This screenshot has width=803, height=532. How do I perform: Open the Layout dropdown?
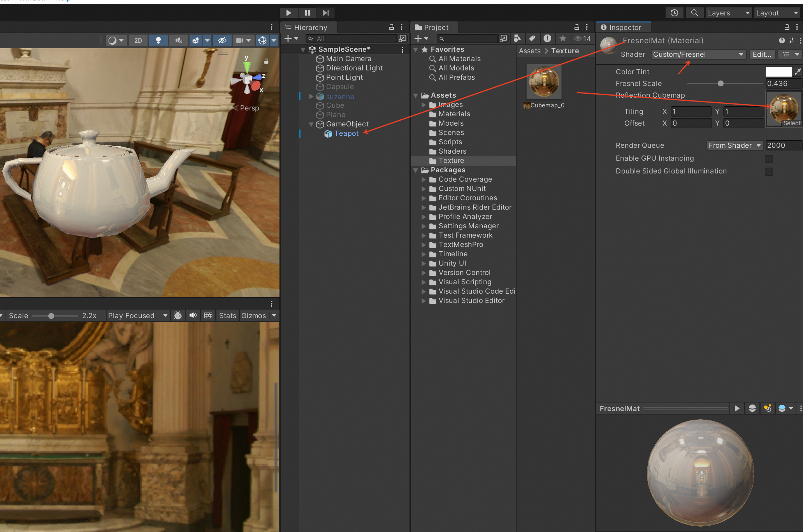777,13
